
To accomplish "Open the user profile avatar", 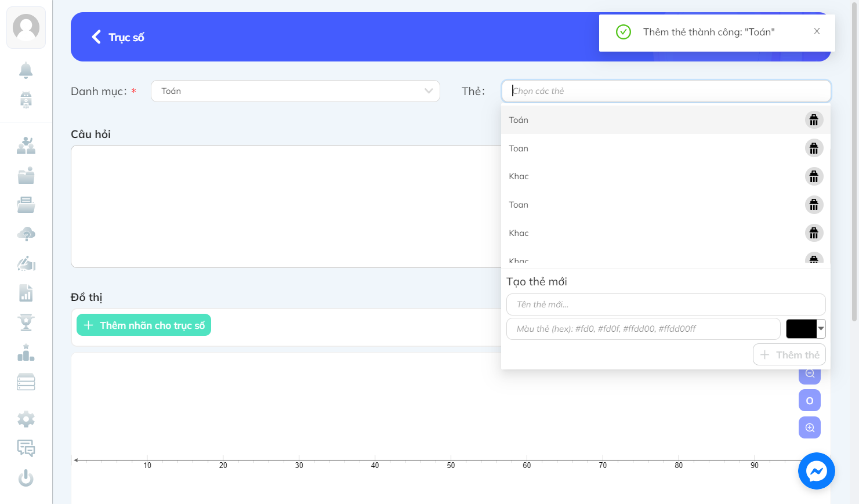I will [26, 27].
